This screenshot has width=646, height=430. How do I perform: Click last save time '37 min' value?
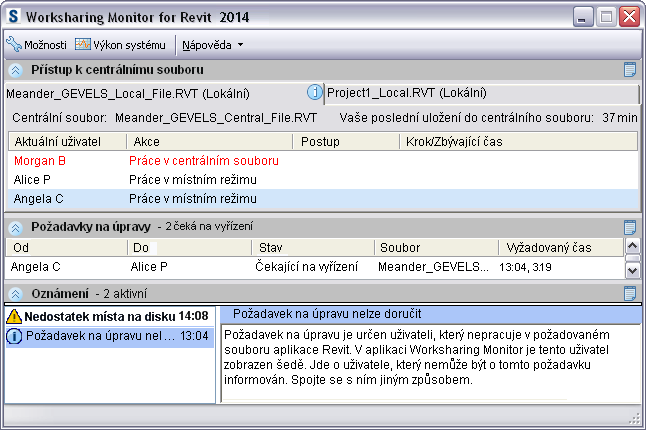coord(620,118)
